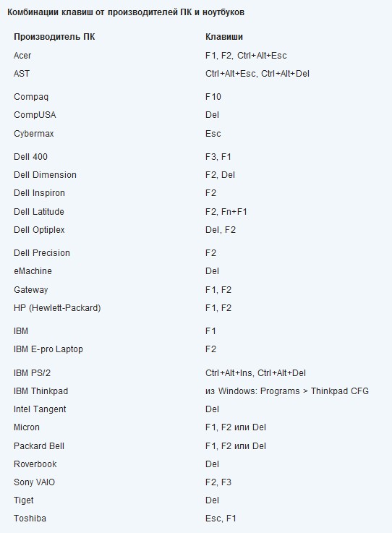Viewport: 392px width, 533px height.
Task: Select the "Клавиши" column header
Action: (x=223, y=37)
